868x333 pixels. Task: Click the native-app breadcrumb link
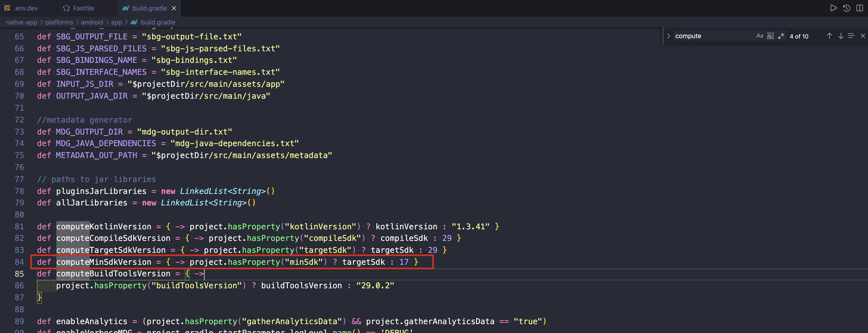click(x=22, y=22)
